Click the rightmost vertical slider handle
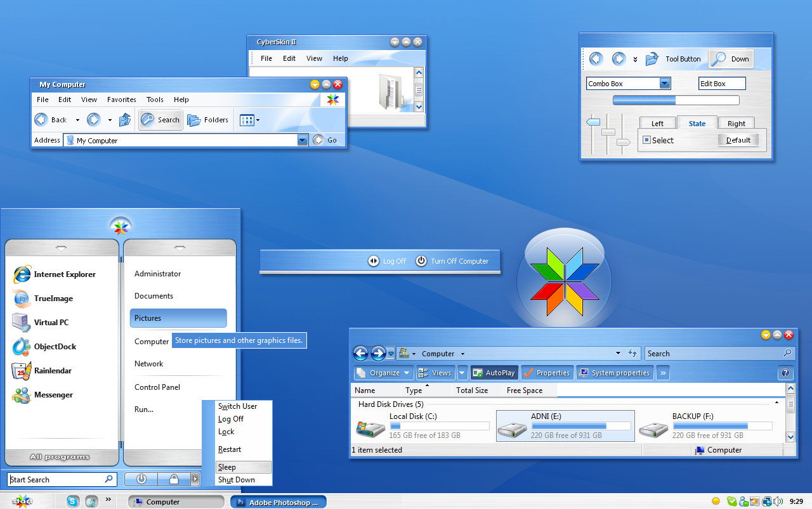Viewport: 812px width, 509px height. (x=624, y=143)
